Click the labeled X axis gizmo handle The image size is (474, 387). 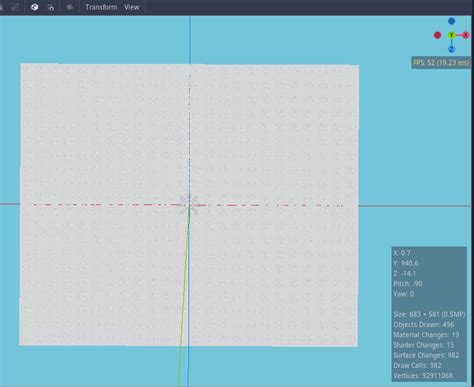point(466,35)
